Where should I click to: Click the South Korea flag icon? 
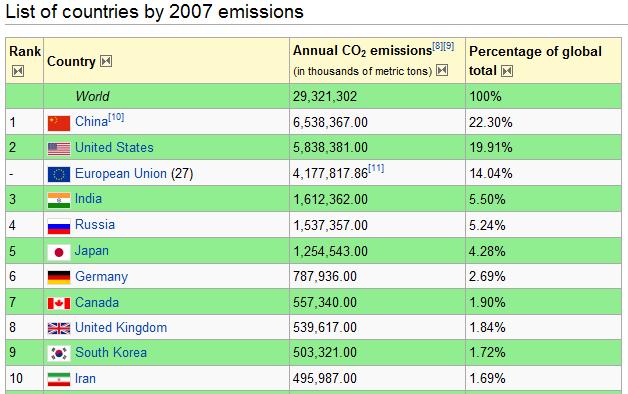59,354
